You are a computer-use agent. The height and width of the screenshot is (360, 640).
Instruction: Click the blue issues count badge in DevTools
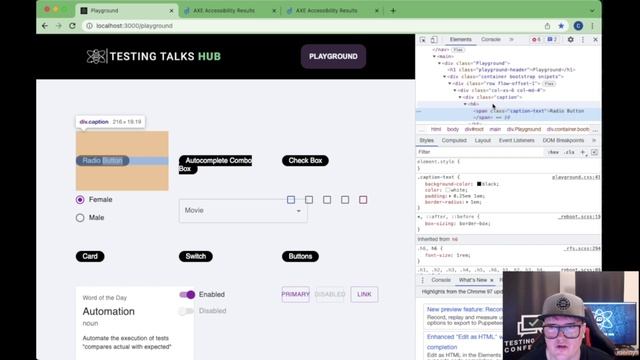(x=552, y=40)
